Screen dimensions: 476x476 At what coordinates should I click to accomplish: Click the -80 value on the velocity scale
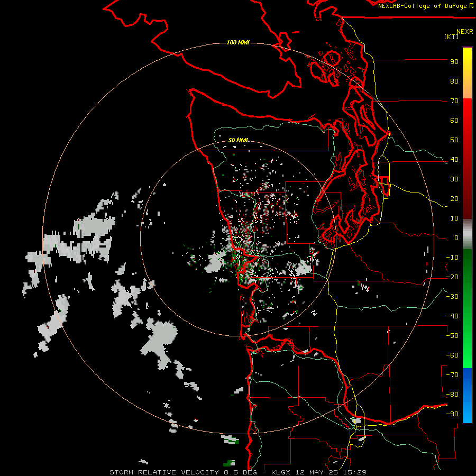[x=452, y=395]
